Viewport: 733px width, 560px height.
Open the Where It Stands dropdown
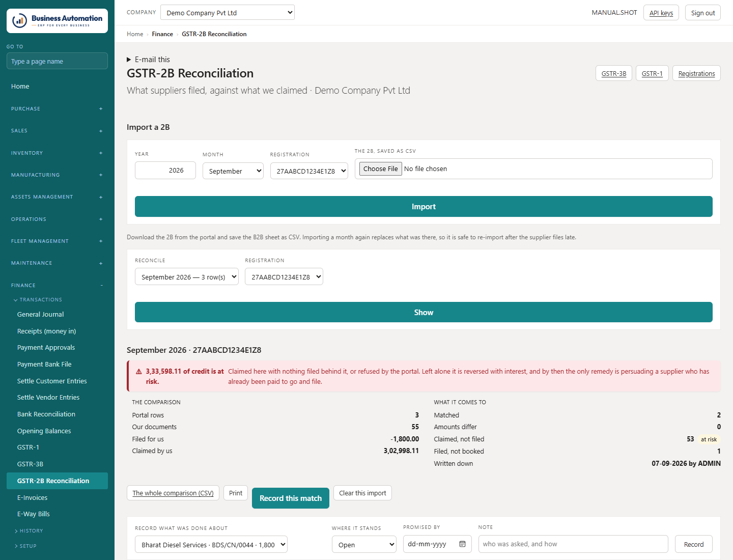click(x=364, y=544)
